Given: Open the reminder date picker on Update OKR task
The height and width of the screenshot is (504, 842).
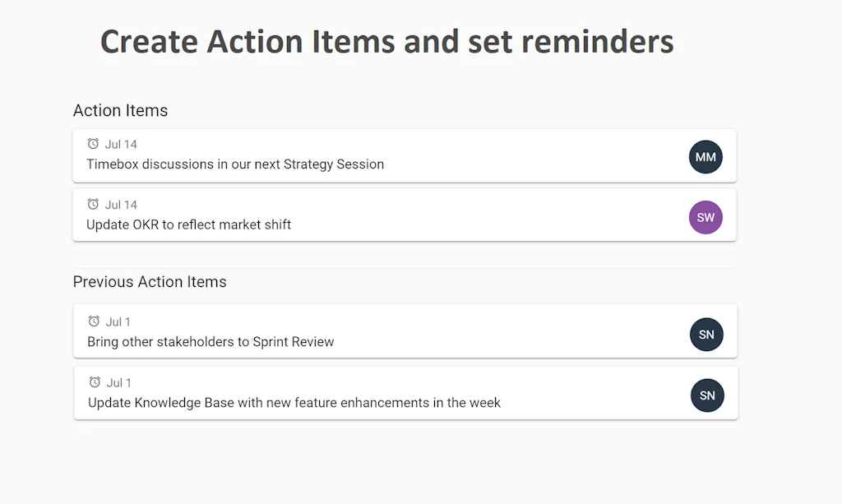Looking at the screenshot, I should point(121,204).
